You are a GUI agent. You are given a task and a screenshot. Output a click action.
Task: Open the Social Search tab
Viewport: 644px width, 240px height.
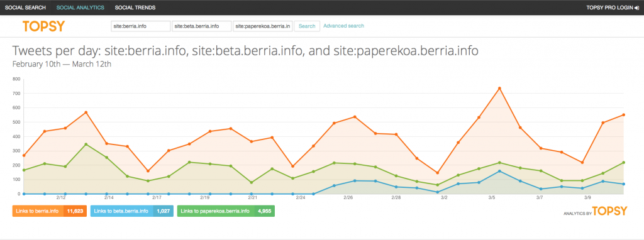click(x=25, y=8)
